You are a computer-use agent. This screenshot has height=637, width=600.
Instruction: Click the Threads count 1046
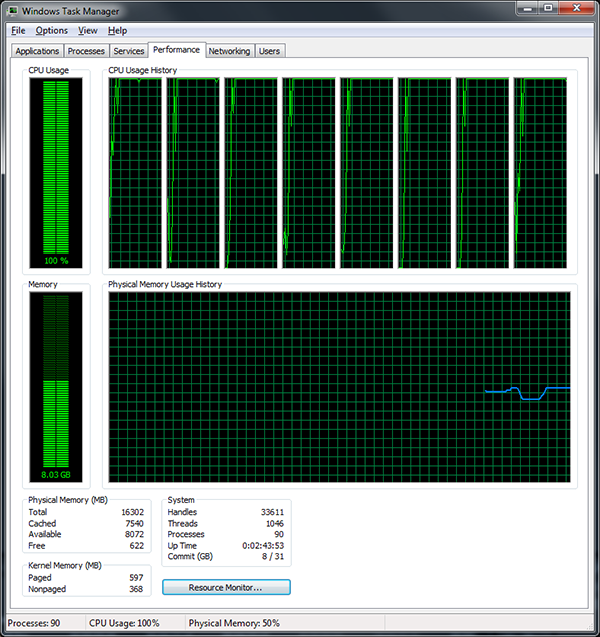(x=275, y=523)
